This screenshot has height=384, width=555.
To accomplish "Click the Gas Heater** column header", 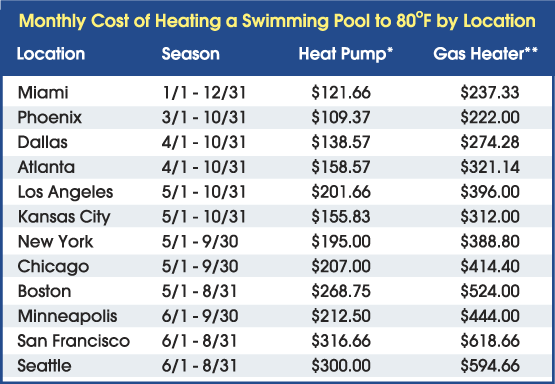I will click(485, 54).
